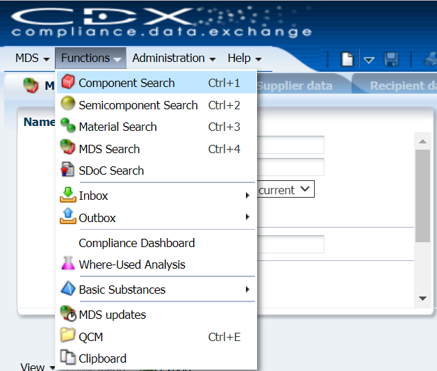
Task: Open the 'current' version dropdown
Action: (x=285, y=189)
